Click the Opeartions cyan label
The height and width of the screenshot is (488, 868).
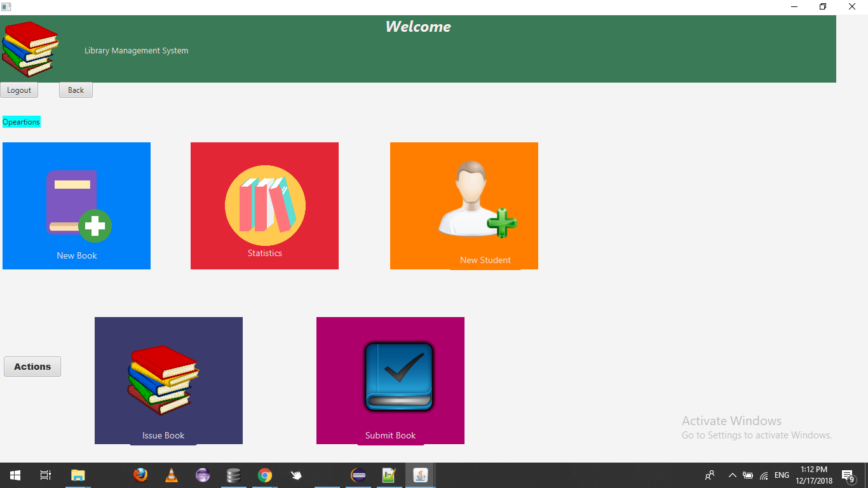point(21,122)
